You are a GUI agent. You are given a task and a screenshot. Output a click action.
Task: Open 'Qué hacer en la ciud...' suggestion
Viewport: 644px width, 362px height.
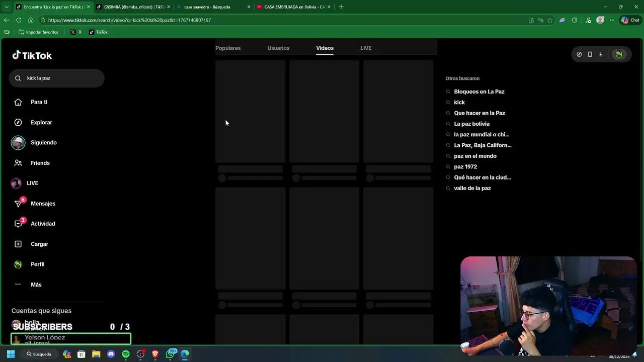482,177
